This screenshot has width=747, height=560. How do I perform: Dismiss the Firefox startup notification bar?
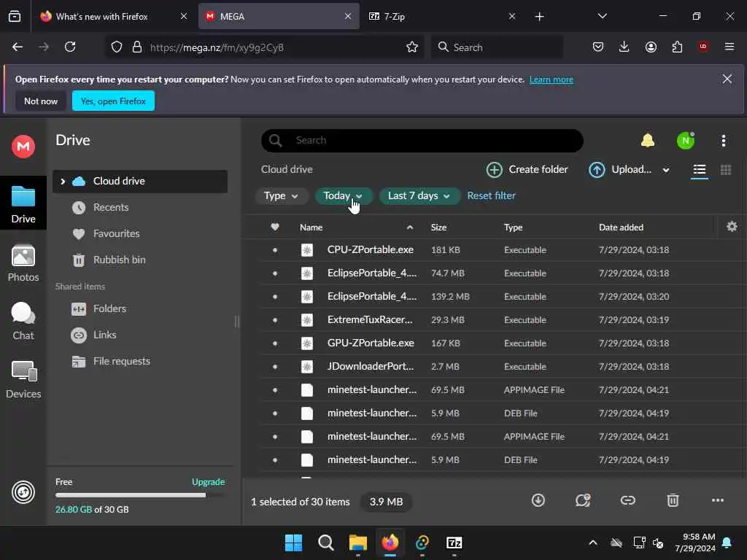pyautogui.click(x=727, y=79)
